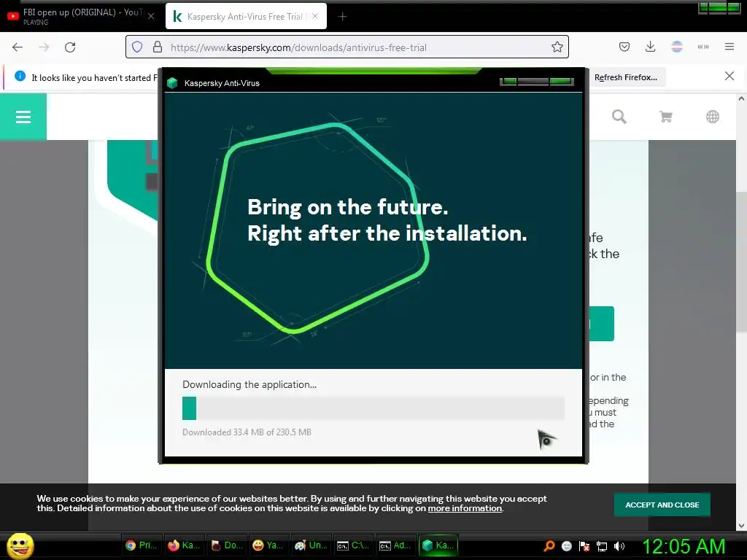Switch to the 'Ad...' command prompt taskbar item

(395, 545)
